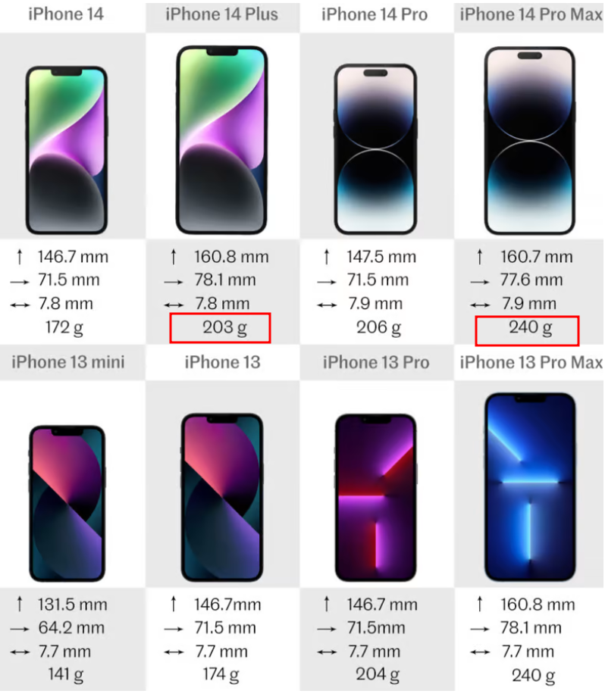Click the iPhone 13 mini phone image
605x700 pixels.
point(67,503)
